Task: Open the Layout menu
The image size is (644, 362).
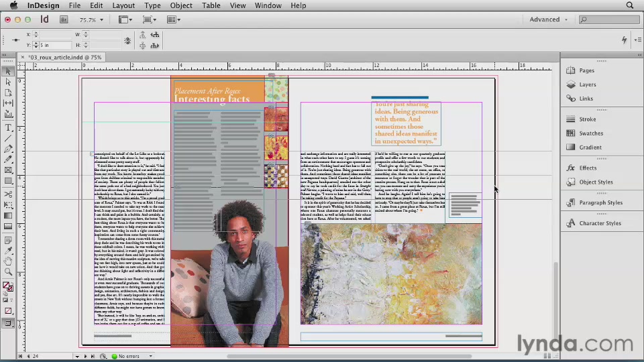Action: pyautogui.click(x=123, y=5)
